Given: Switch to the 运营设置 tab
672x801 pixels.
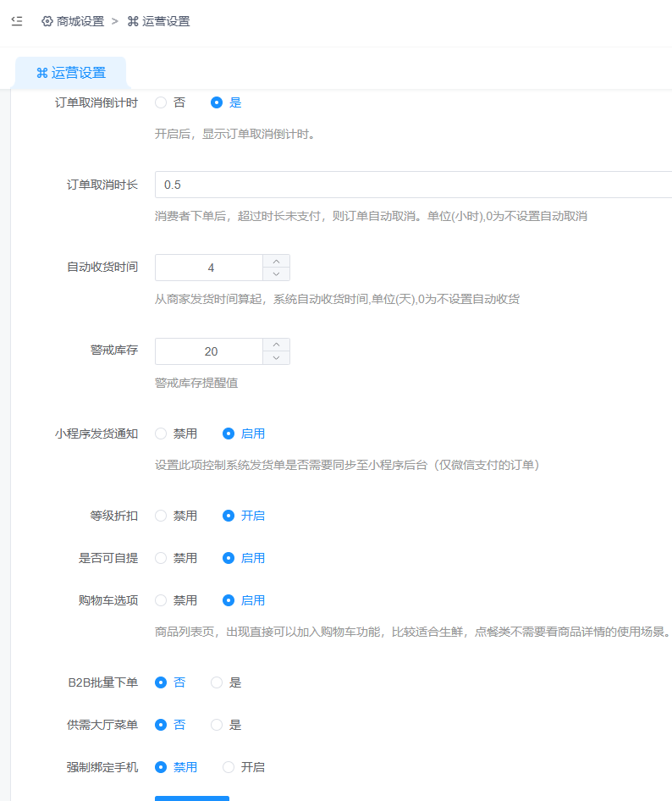Looking at the screenshot, I should point(71,73).
